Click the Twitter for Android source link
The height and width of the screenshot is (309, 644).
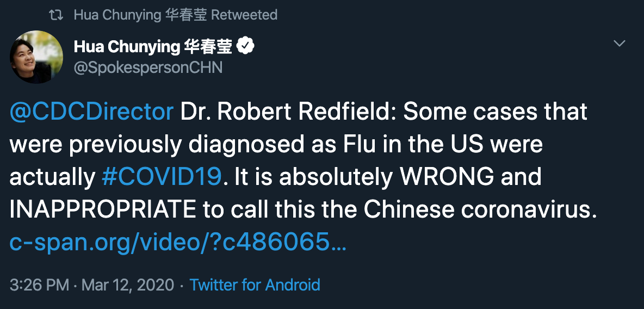[x=255, y=285]
